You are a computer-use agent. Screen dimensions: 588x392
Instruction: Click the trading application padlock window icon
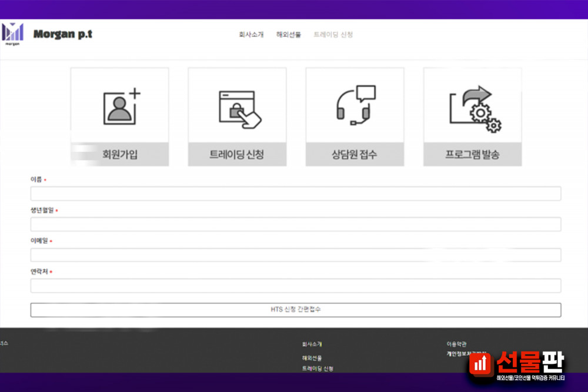[238, 109]
